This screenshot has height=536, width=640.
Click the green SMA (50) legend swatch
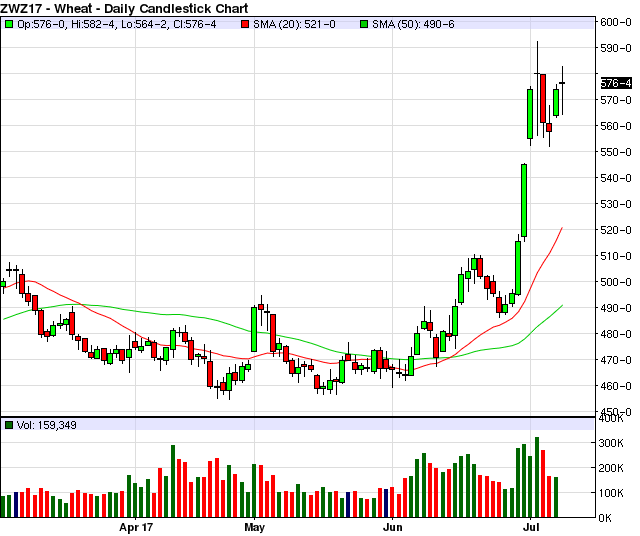pos(364,24)
